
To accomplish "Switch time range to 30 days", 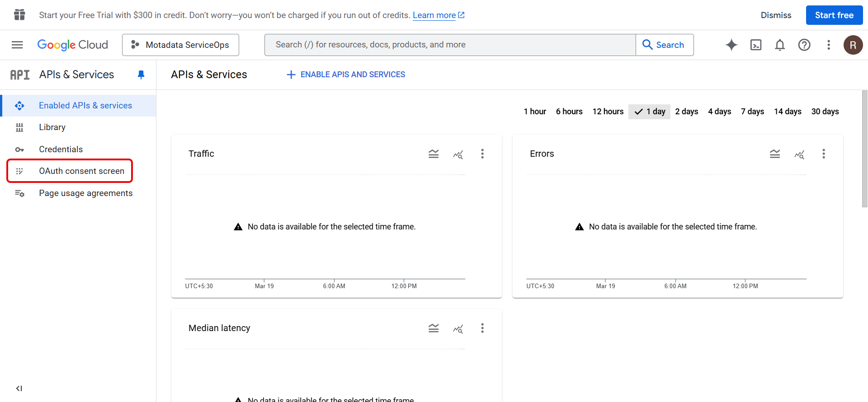I will click(825, 112).
